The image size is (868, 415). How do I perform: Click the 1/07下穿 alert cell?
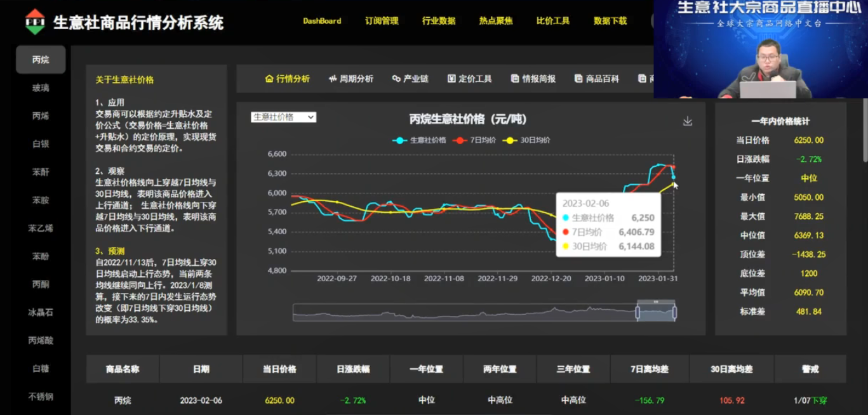click(x=810, y=400)
